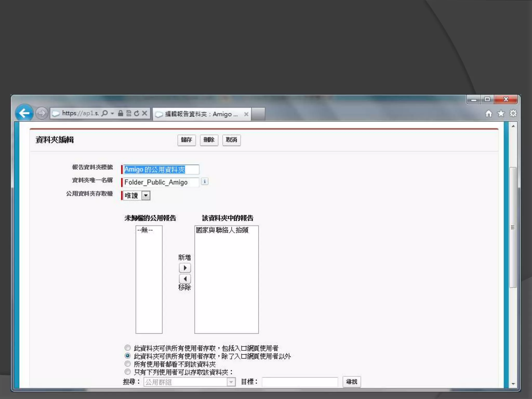Click the address bar search magnifier icon

pos(104,113)
